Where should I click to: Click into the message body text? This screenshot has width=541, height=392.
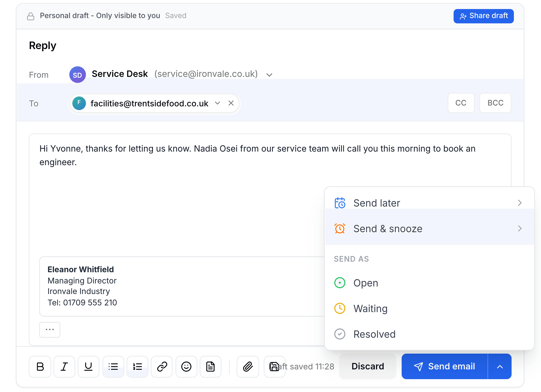tap(257, 155)
